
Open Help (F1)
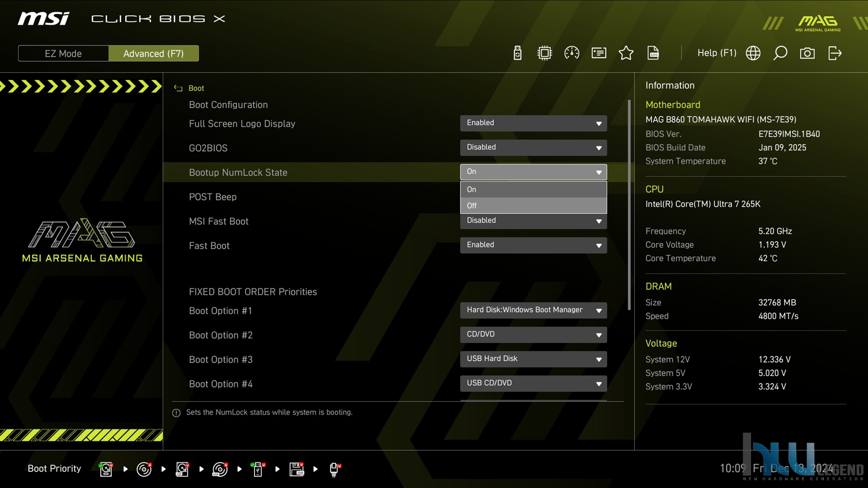717,53
